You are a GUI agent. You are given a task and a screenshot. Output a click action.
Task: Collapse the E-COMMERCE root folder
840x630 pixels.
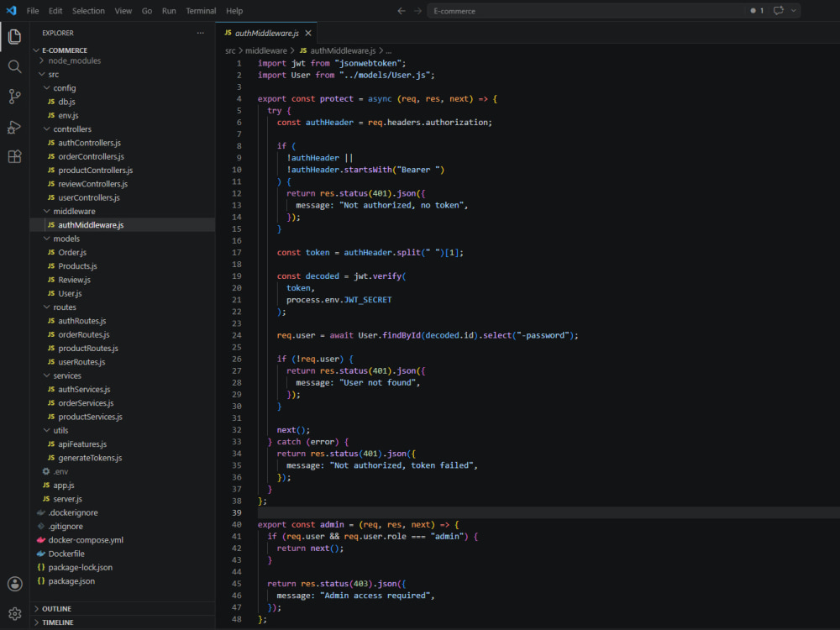pos(65,50)
